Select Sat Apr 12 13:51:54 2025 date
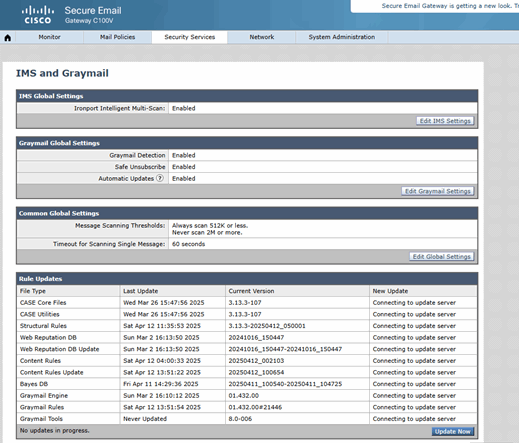 (x=162, y=407)
